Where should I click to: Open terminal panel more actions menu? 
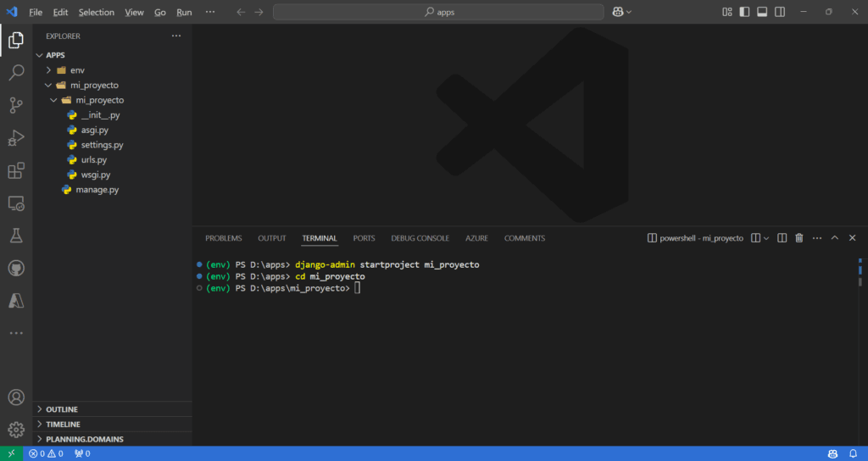(x=817, y=238)
